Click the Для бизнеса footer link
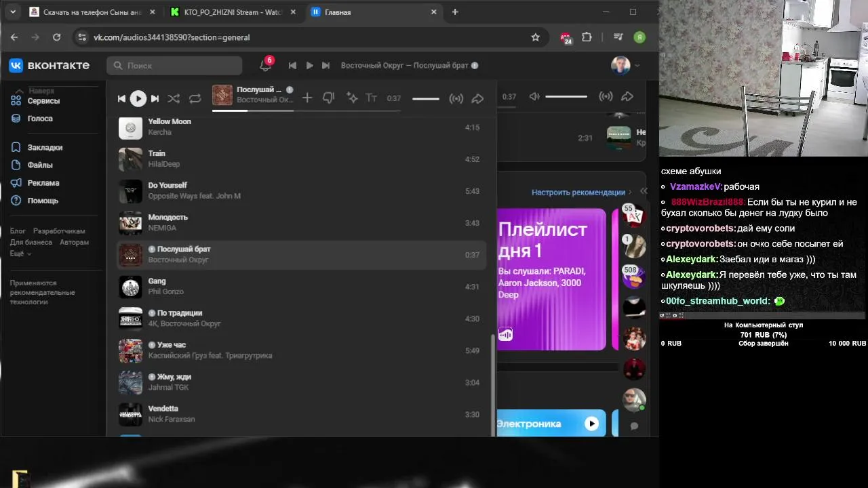 (31, 242)
